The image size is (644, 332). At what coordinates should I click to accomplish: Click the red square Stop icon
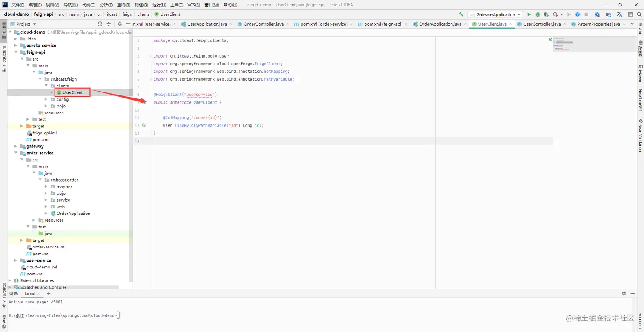586,14
